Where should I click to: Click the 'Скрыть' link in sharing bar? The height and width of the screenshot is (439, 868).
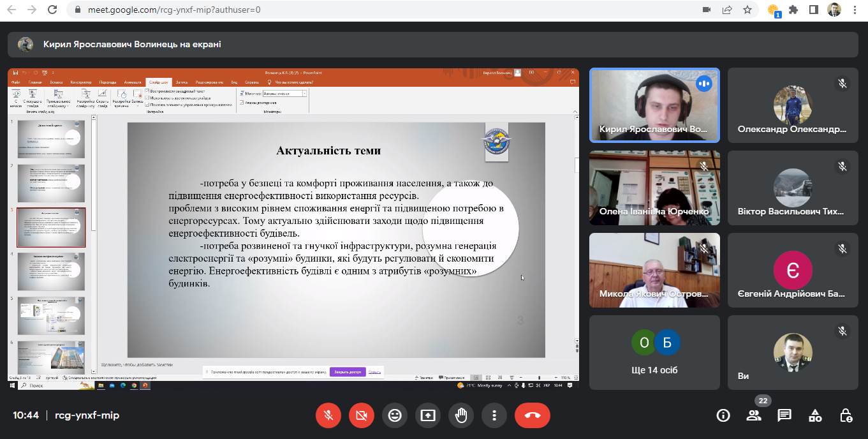(375, 372)
